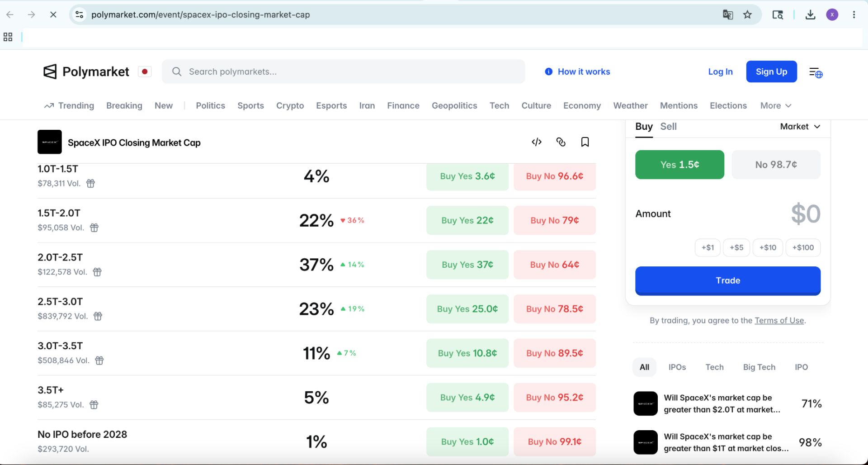Open the Elections category
This screenshot has height=465, width=868.
(728, 105)
